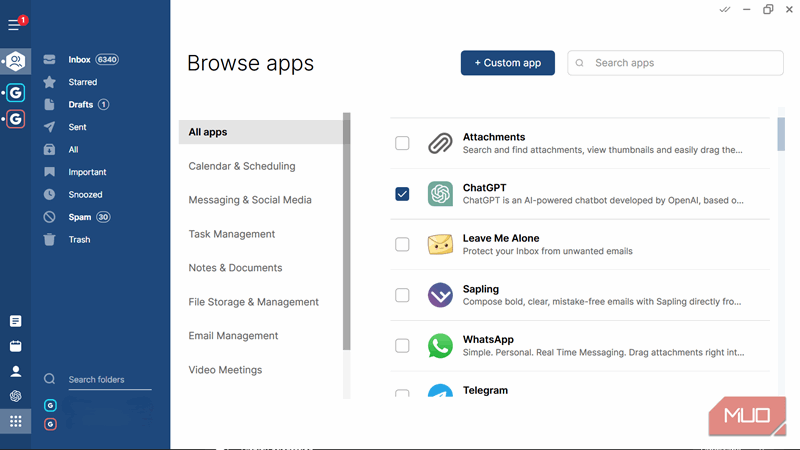800x450 pixels.
Task: Select Video Meetings category
Action: [x=225, y=370]
